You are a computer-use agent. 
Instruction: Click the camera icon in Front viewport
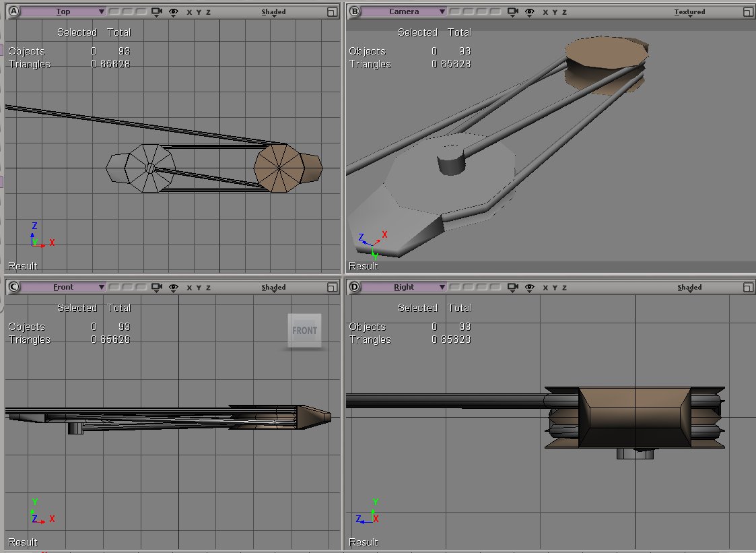point(157,288)
